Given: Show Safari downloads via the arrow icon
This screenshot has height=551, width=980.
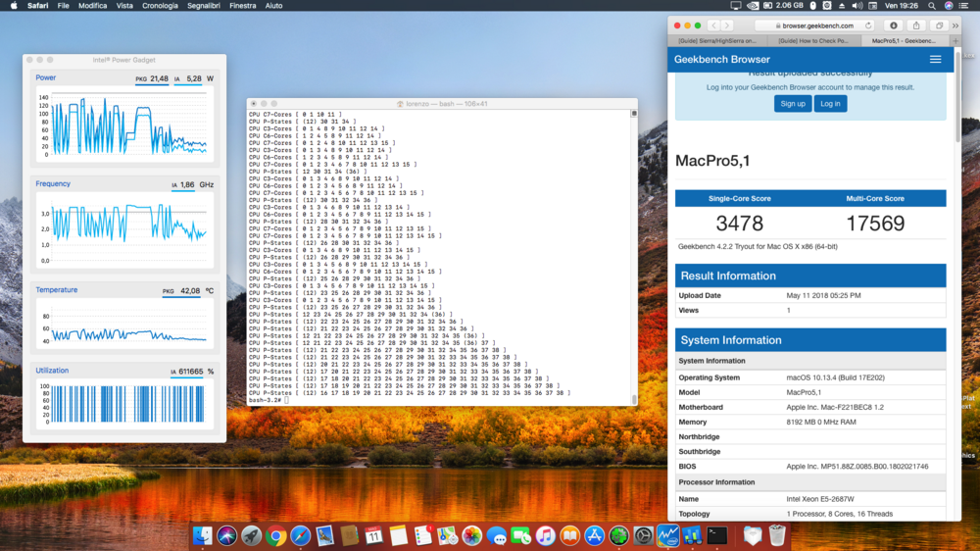Looking at the screenshot, I should coord(893,25).
